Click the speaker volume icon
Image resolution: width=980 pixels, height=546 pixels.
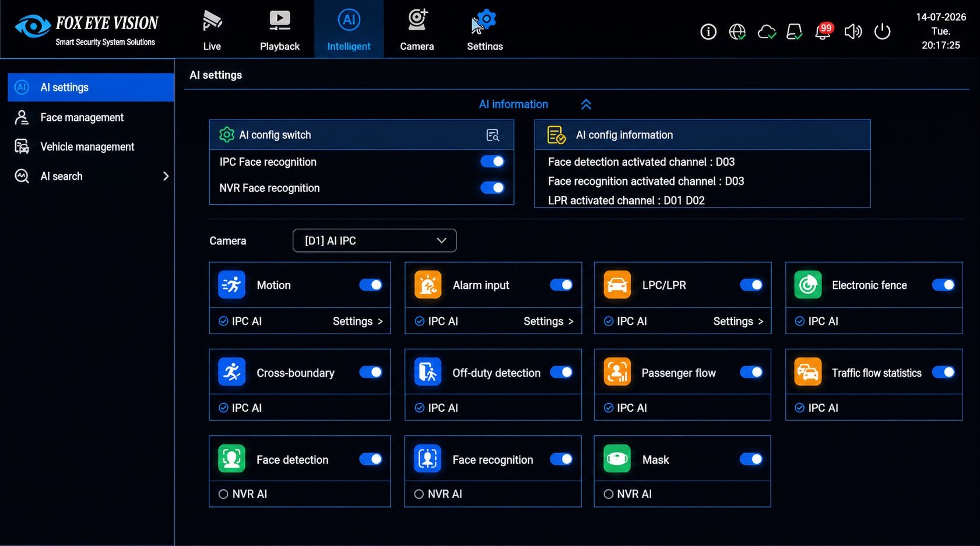(x=853, y=32)
